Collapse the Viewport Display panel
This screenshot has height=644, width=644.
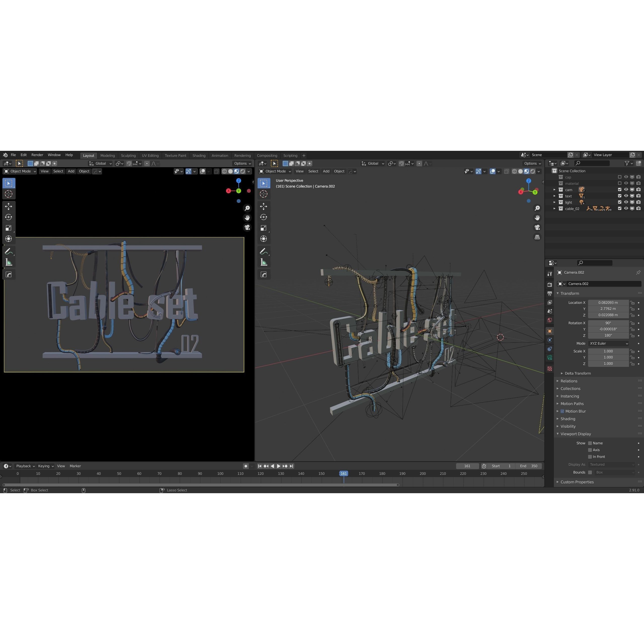(x=576, y=434)
